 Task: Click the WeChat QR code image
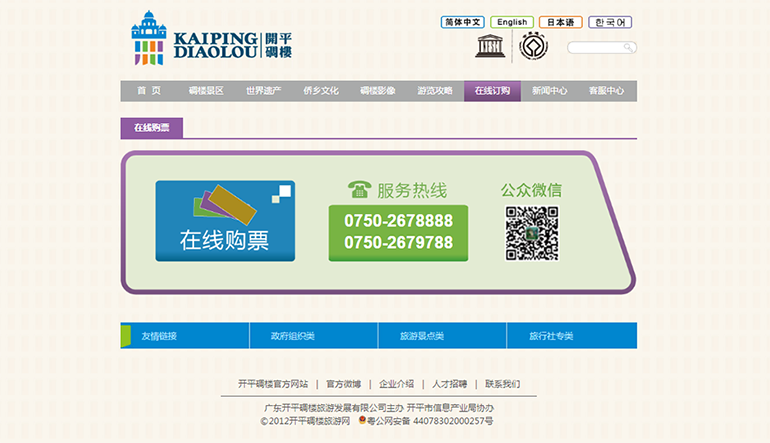coord(532,233)
